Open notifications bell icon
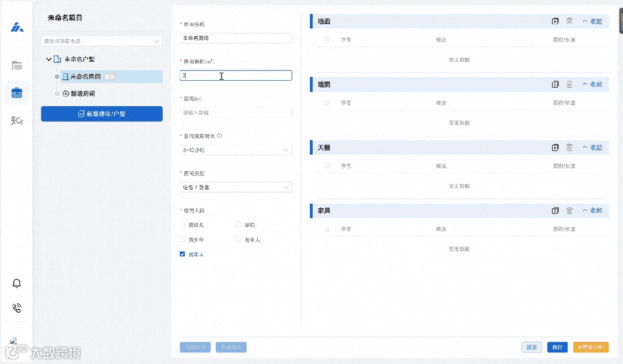The image size is (623, 364). coord(17,283)
